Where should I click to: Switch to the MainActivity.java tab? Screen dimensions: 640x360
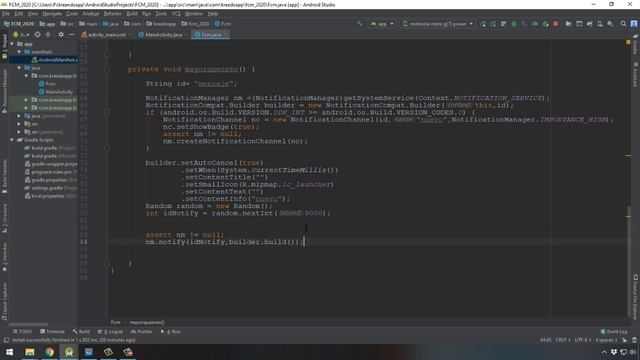tap(161, 35)
